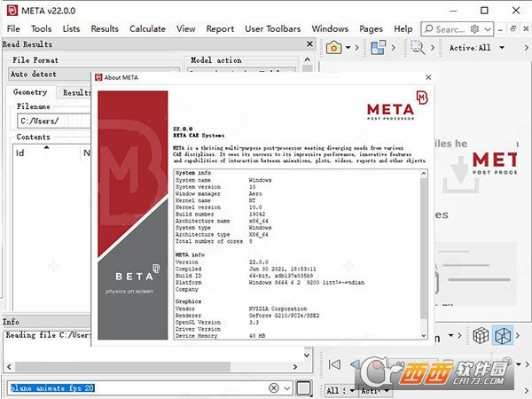The width and height of the screenshot is (532, 399).
Task: Open the Calculate menu
Action: pyautogui.click(x=147, y=29)
